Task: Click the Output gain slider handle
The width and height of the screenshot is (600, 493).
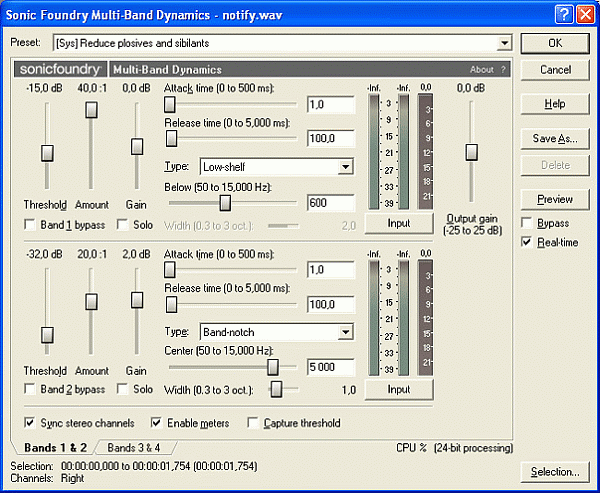Action: [471, 152]
